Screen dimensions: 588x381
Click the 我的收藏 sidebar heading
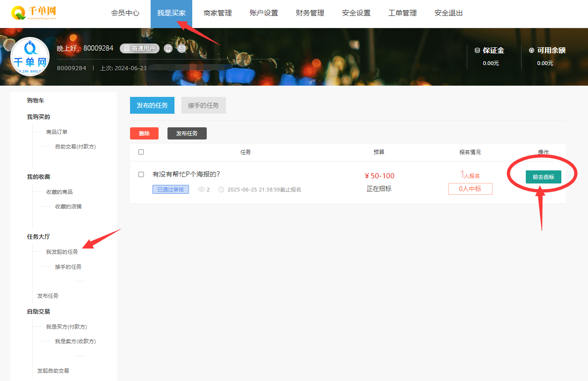(38, 176)
